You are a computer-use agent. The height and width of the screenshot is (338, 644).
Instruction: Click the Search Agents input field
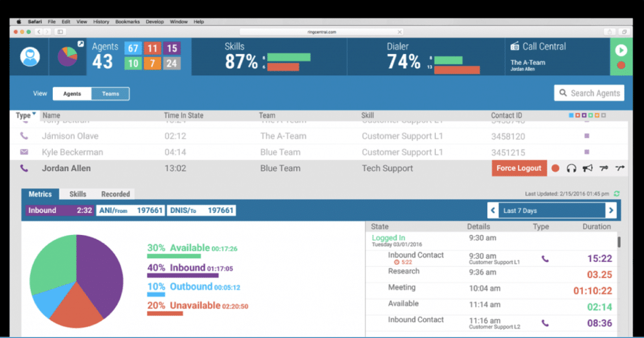(x=589, y=93)
